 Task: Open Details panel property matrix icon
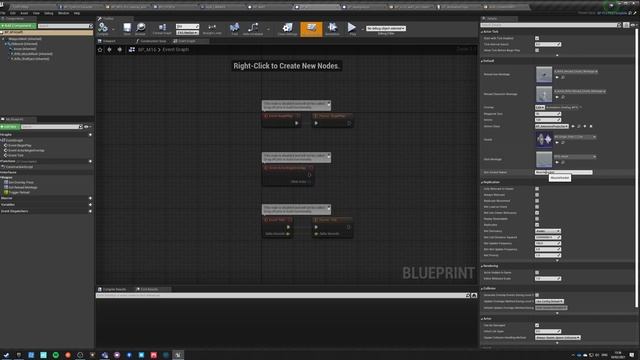click(x=626, y=25)
